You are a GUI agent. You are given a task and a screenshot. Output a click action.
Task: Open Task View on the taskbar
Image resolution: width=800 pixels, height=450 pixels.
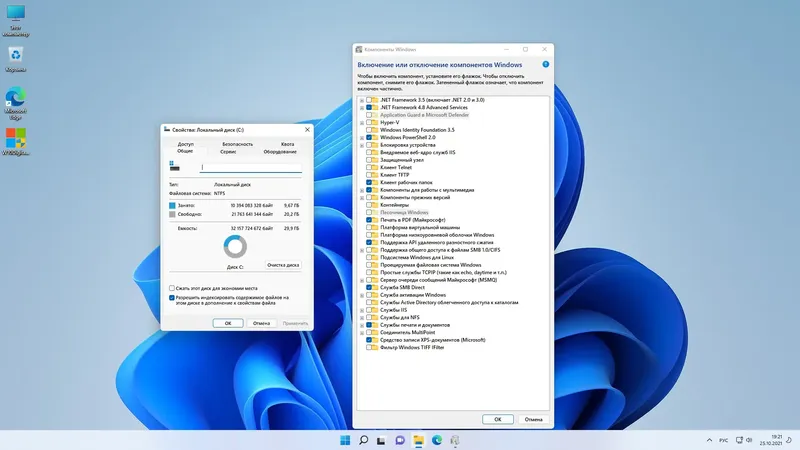coord(382,440)
